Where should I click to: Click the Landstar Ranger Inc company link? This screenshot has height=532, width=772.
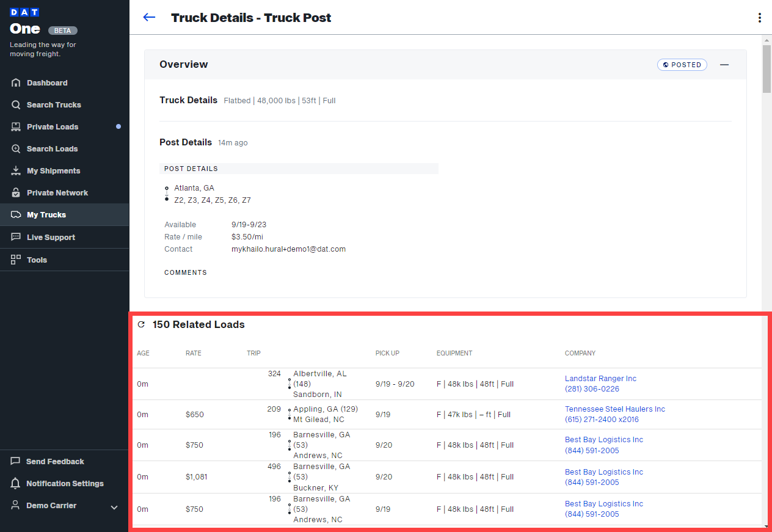click(x=600, y=378)
